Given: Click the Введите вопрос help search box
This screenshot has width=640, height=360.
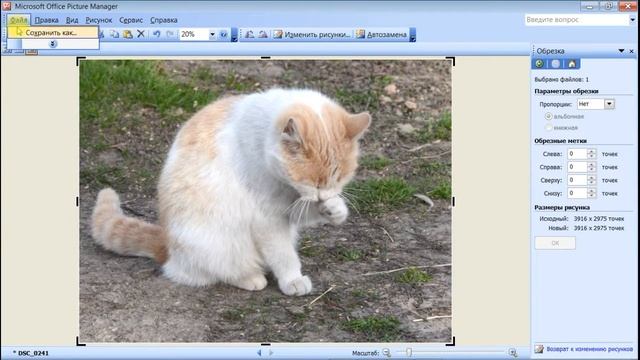Looking at the screenshot, I should (577, 20).
